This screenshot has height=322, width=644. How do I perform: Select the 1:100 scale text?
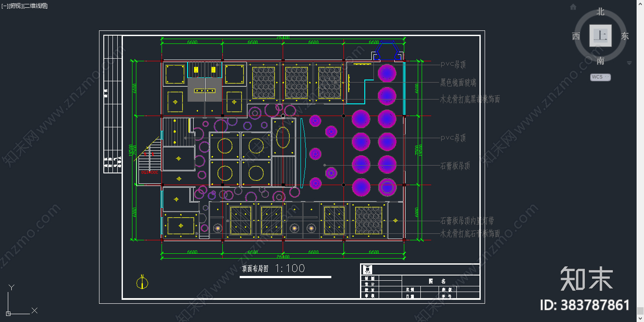[x=290, y=269]
